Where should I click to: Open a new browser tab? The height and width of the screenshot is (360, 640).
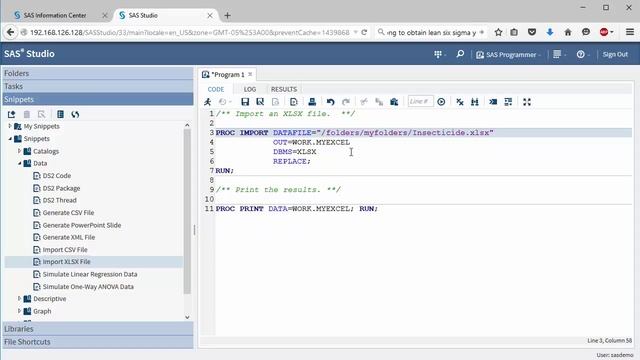tap(227, 16)
